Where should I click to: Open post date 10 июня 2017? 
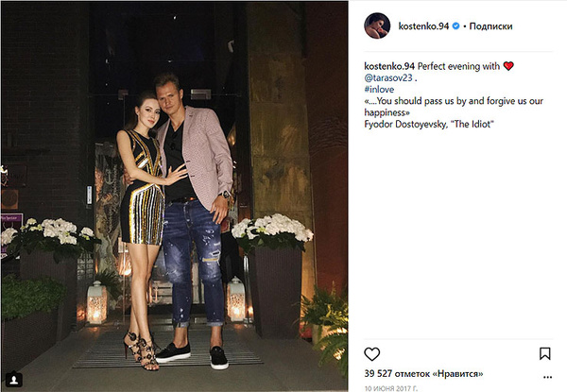pyautogui.click(x=391, y=388)
